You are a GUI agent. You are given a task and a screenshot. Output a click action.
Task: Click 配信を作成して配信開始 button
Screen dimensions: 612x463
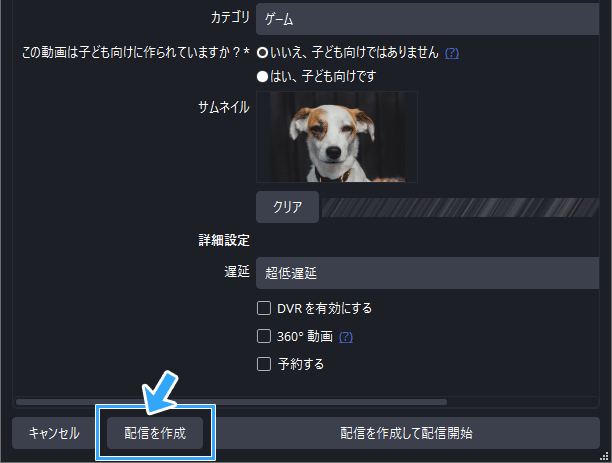coord(406,433)
